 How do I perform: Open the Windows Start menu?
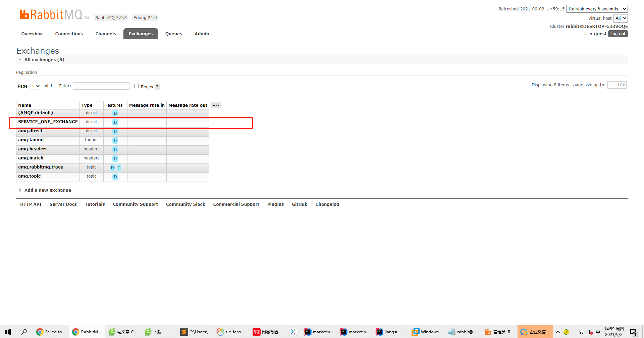coord(7,332)
